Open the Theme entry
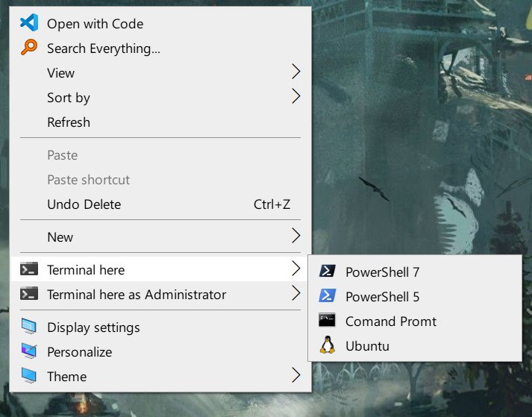532x417 pixels. (160, 376)
